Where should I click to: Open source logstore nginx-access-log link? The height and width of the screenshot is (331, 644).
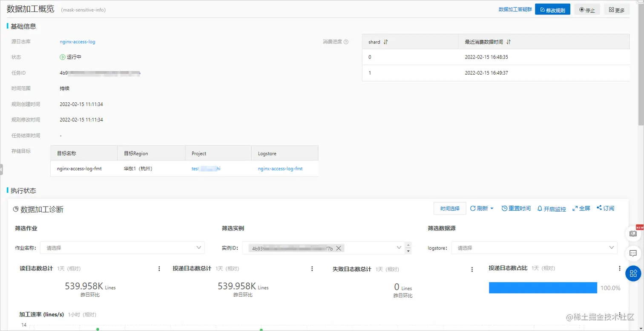(x=78, y=42)
